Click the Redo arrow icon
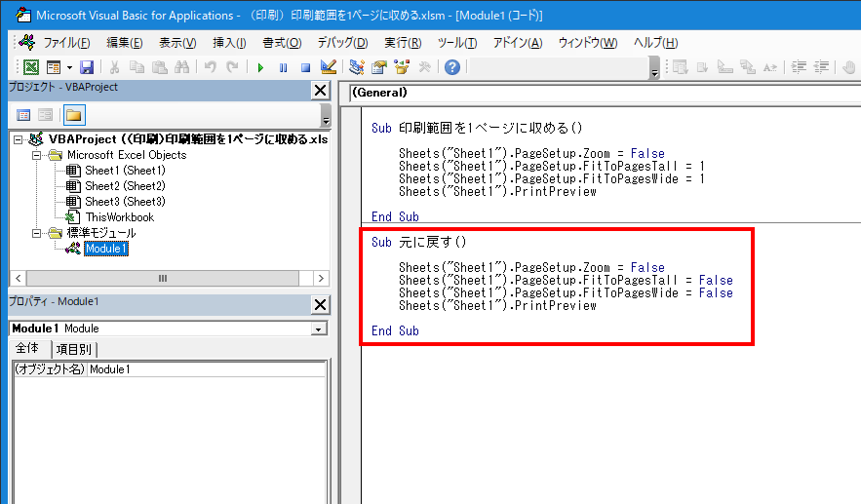Image resolution: width=861 pixels, height=504 pixels. point(232,67)
